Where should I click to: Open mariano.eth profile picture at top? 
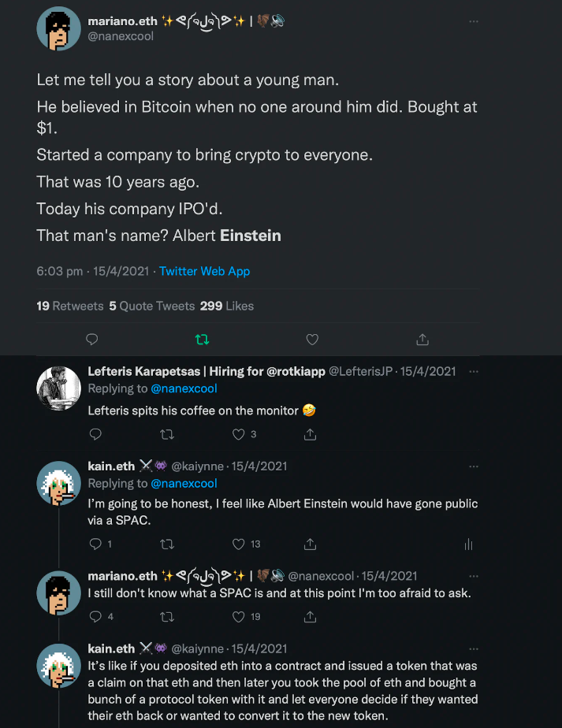pos(58,29)
